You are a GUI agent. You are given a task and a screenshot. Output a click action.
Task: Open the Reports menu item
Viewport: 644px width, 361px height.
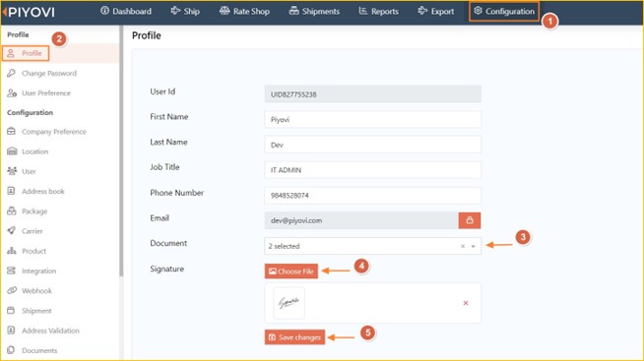tap(378, 11)
